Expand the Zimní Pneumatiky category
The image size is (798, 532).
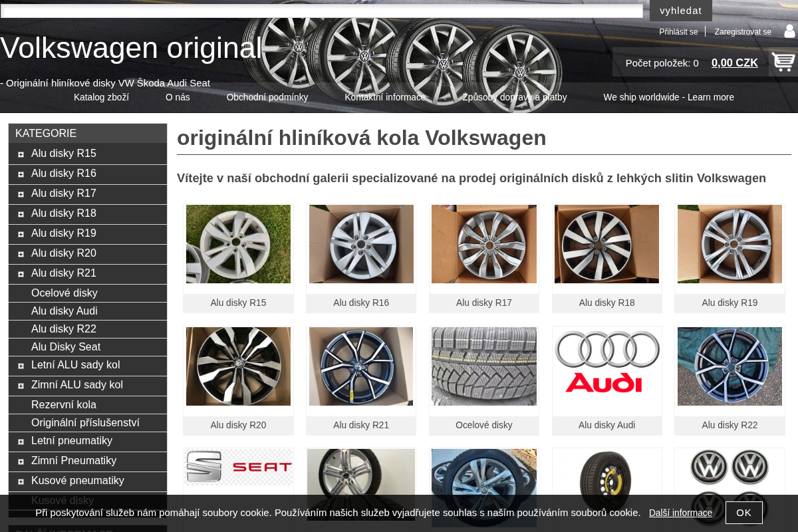pos(21,462)
